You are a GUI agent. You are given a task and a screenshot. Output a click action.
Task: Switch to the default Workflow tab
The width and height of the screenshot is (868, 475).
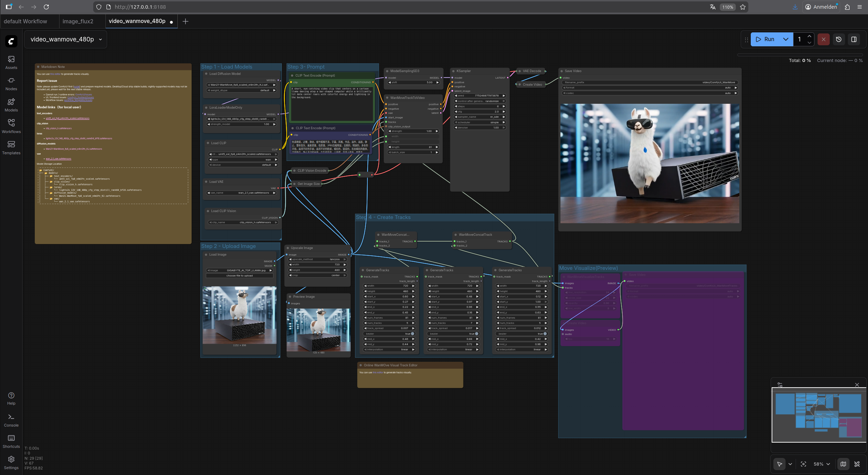[x=25, y=21]
